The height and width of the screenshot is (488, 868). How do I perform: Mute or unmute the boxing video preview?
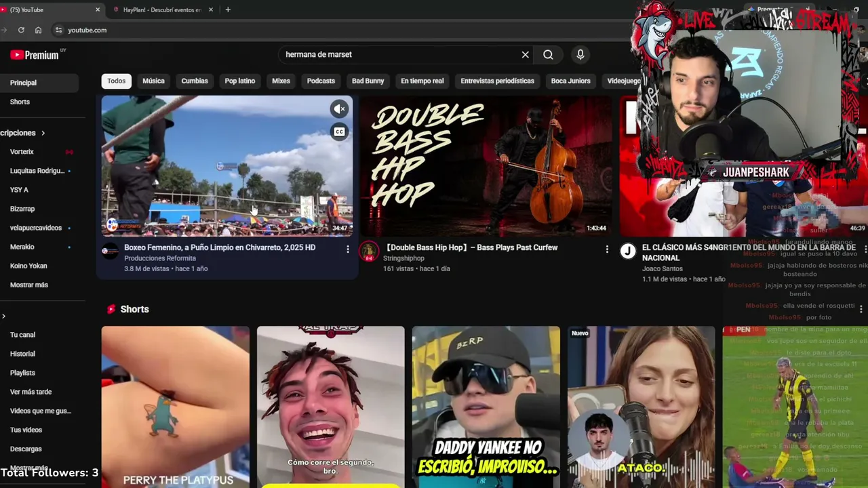[x=339, y=108]
